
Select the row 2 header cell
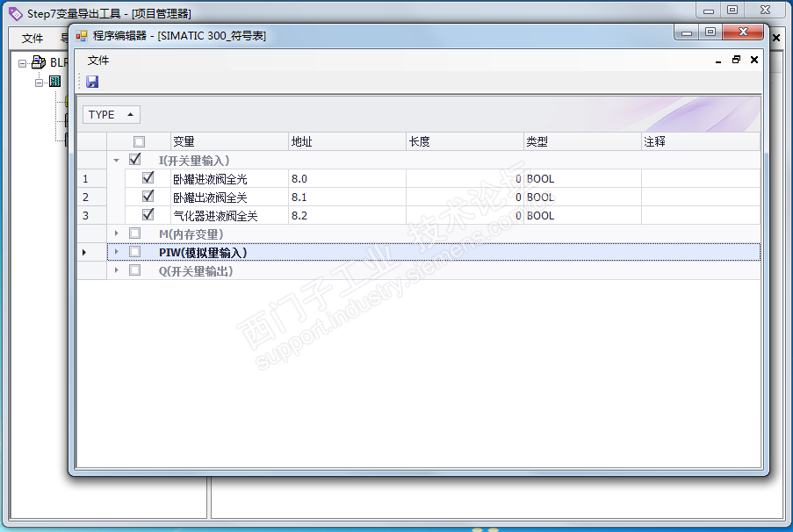(x=91, y=197)
